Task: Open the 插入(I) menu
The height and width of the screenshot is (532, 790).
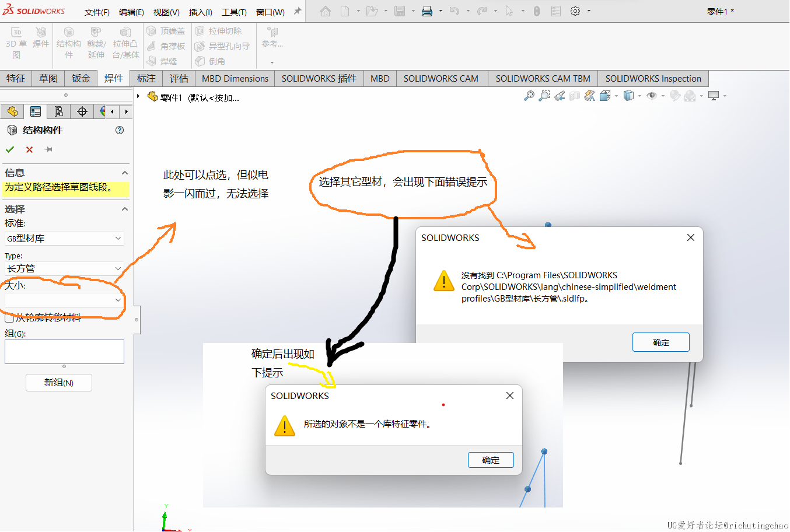Action: tap(200, 12)
